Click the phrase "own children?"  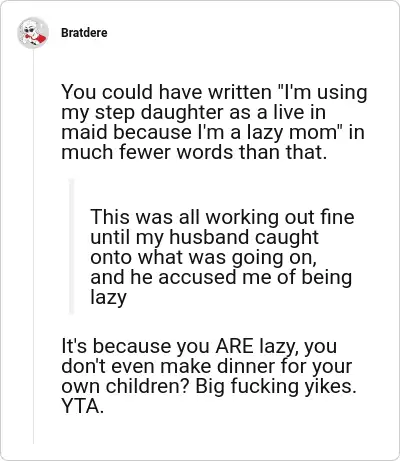126,386
